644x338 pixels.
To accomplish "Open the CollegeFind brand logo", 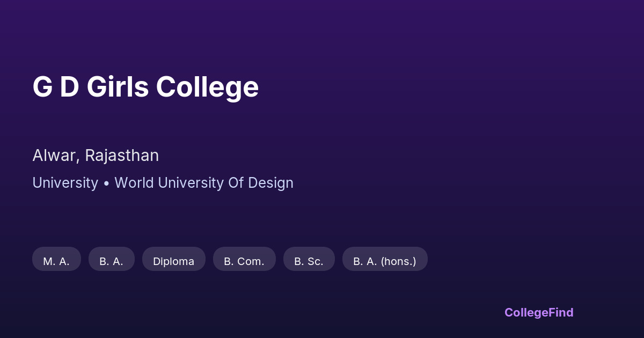I will (x=538, y=312).
